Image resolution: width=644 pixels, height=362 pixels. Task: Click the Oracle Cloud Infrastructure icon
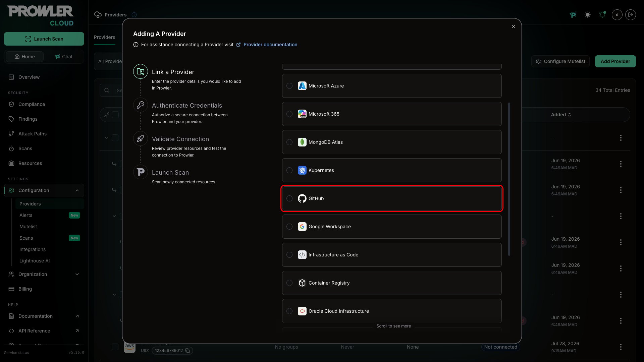tap(302, 311)
